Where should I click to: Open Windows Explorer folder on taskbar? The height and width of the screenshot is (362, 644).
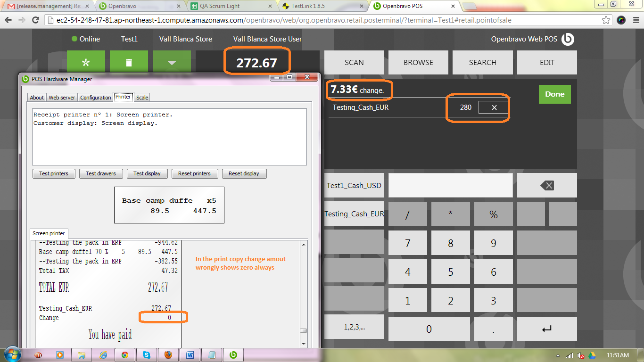pos(82,355)
